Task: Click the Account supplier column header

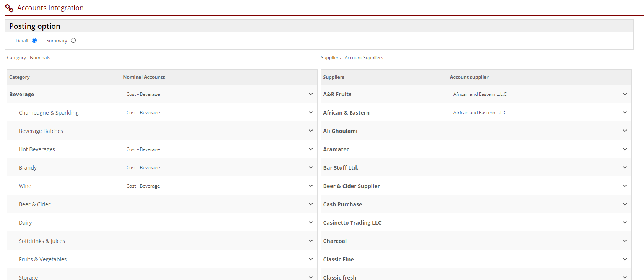Action: [469, 77]
